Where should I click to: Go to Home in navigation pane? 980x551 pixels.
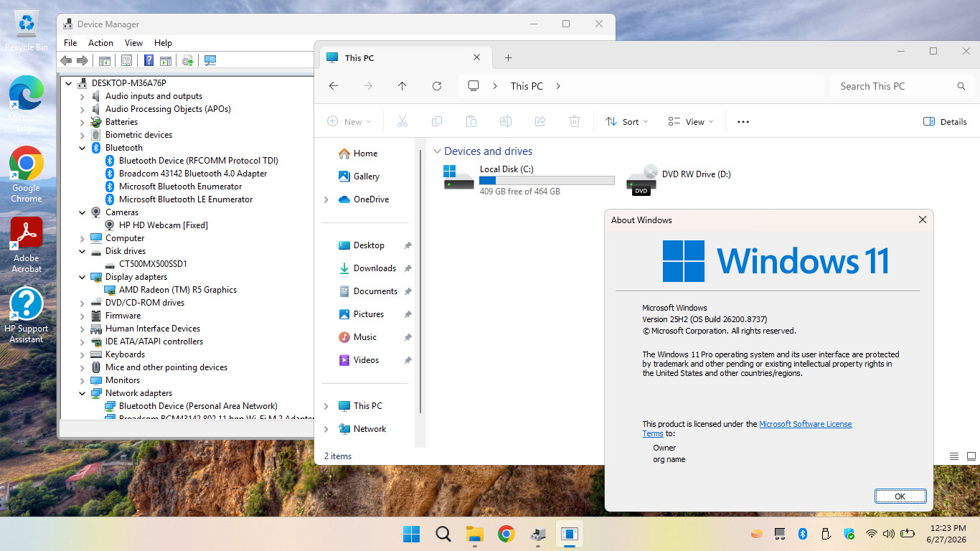click(365, 154)
